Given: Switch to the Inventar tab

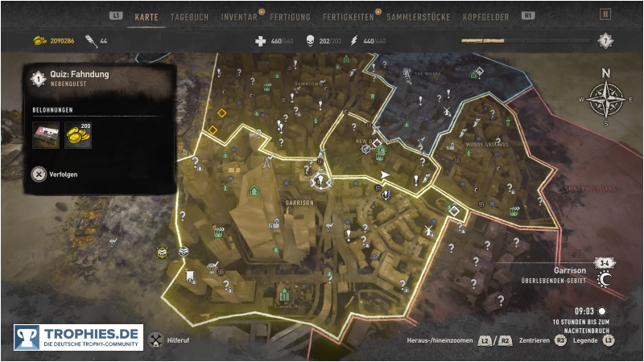Looking at the screenshot, I should (x=239, y=17).
